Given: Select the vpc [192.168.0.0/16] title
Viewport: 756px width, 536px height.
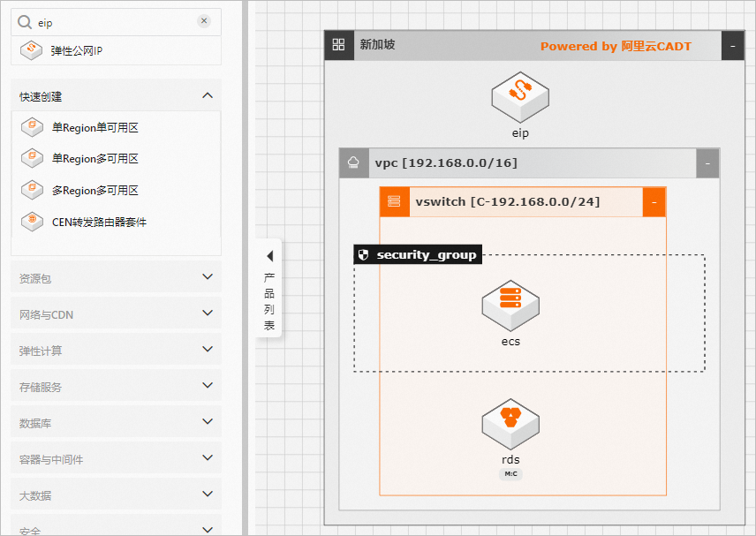Looking at the screenshot, I should tap(446, 163).
